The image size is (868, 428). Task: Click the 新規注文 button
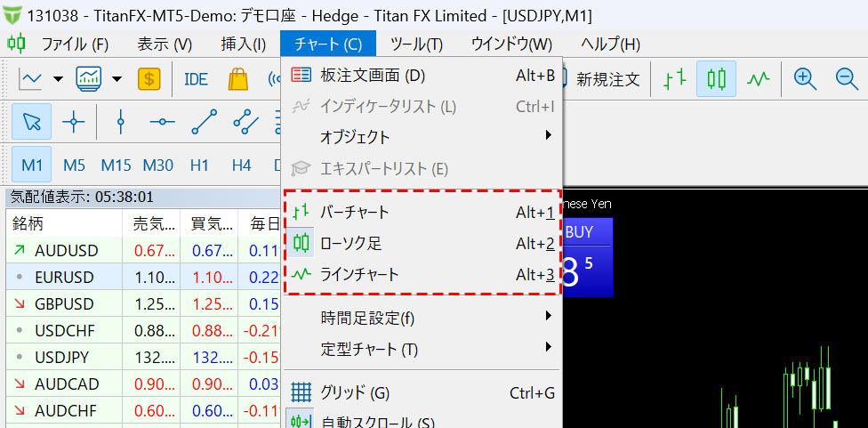tap(602, 79)
